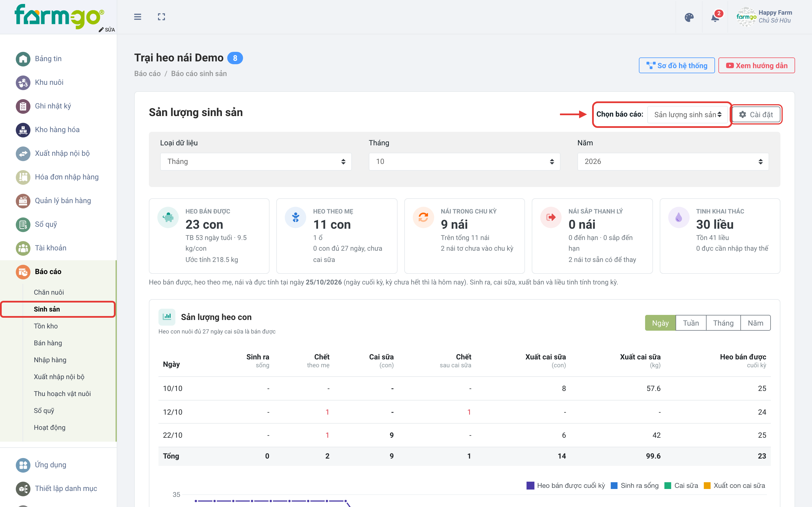Switch heo con table to Năm view

755,323
